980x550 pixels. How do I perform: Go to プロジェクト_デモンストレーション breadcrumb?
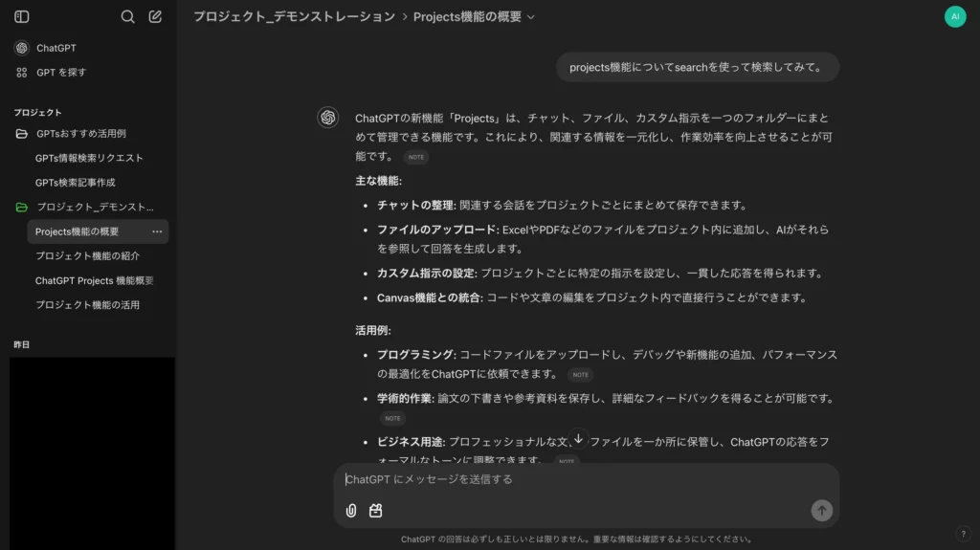(x=295, y=17)
